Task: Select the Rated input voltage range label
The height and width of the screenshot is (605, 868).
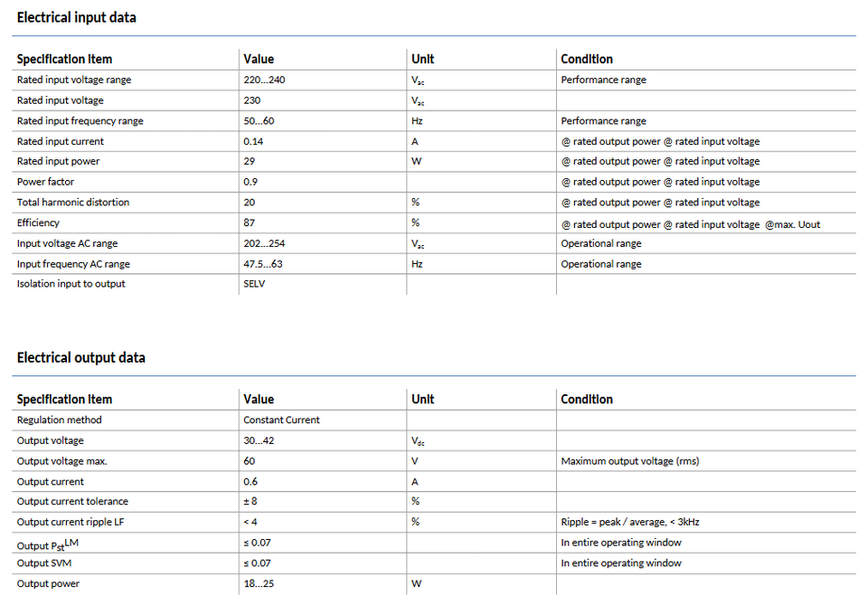Action: pos(74,80)
